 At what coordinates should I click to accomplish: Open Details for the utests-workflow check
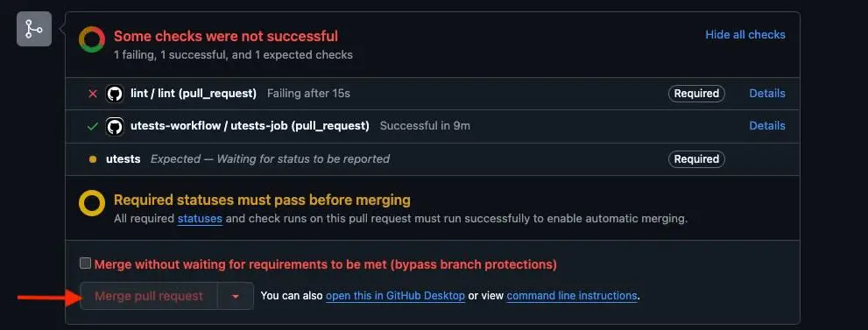point(767,126)
